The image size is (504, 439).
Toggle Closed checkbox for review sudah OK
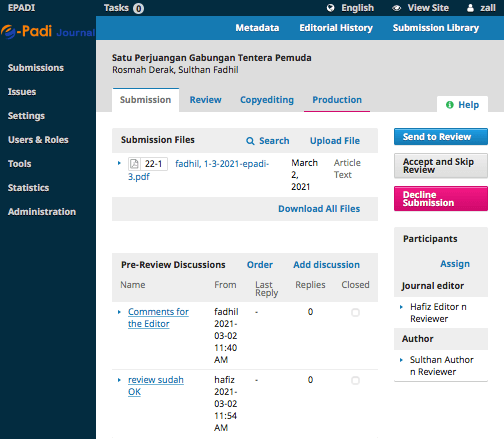pos(355,380)
